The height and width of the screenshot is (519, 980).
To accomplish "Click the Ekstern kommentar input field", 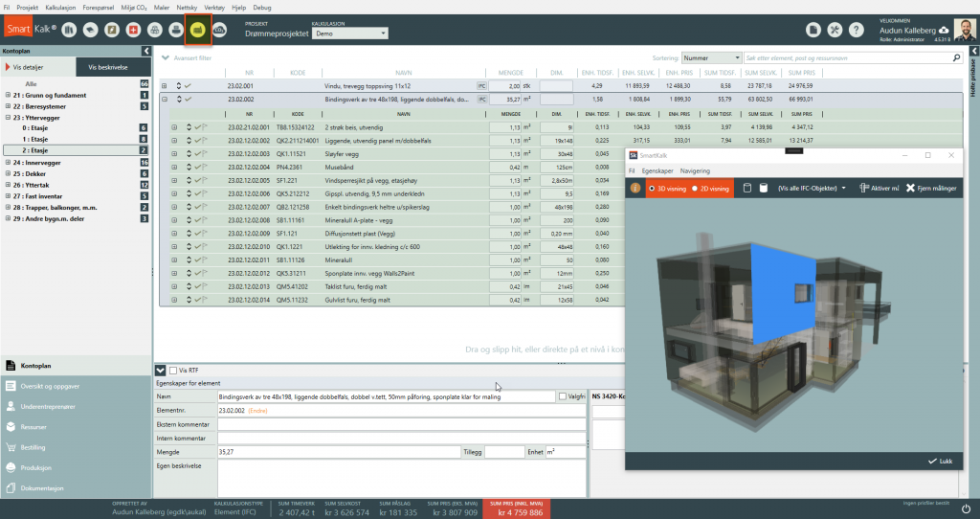I will [x=400, y=423].
